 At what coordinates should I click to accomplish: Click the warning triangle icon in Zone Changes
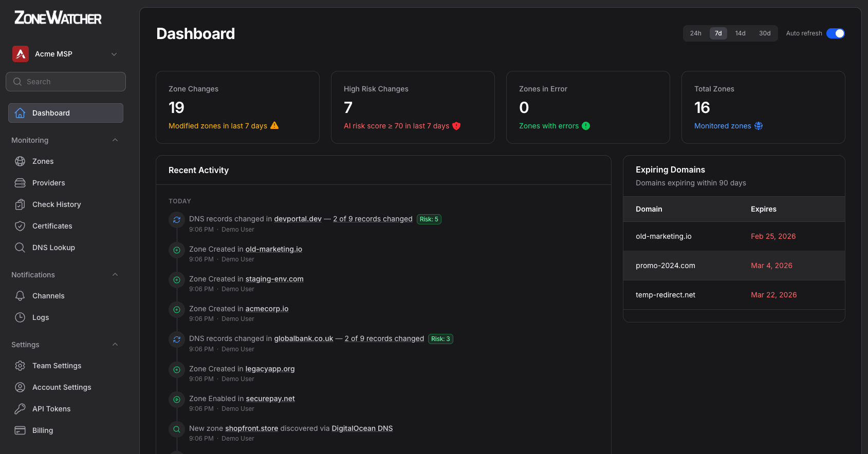(x=274, y=125)
